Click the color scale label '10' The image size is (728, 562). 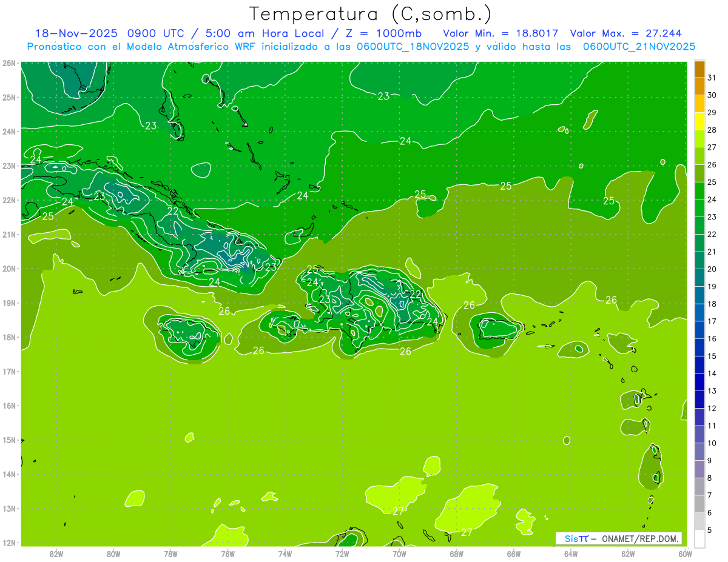pos(712,443)
